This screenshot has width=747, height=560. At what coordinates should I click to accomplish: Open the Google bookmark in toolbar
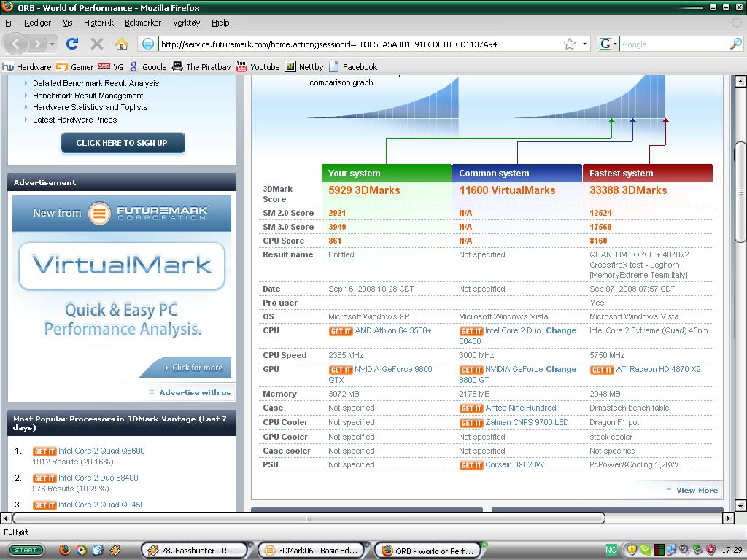coord(147,67)
